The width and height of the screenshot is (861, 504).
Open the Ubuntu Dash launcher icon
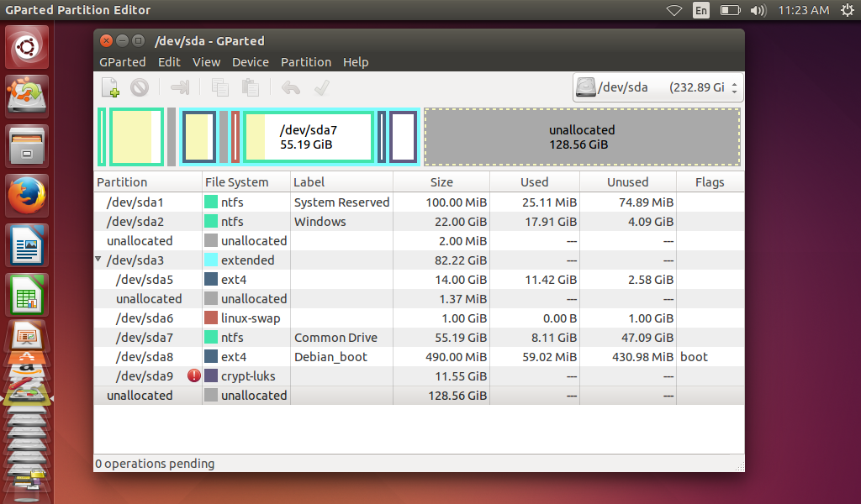tap(27, 46)
